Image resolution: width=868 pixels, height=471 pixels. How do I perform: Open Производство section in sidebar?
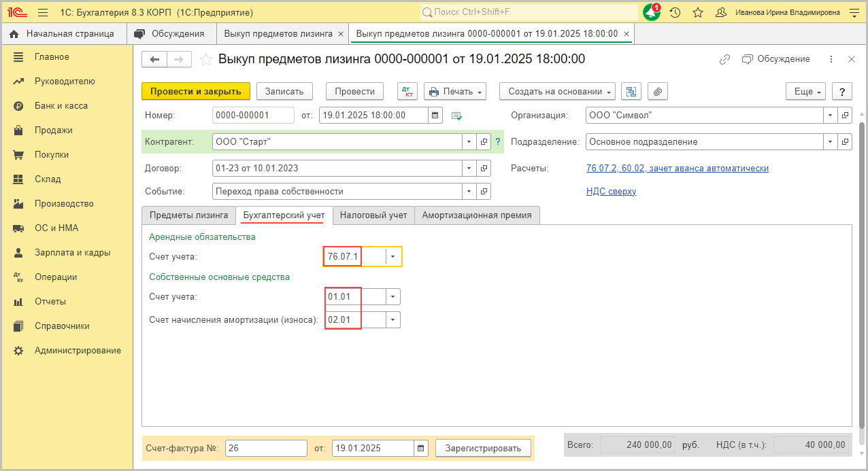[x=64, y=204]
